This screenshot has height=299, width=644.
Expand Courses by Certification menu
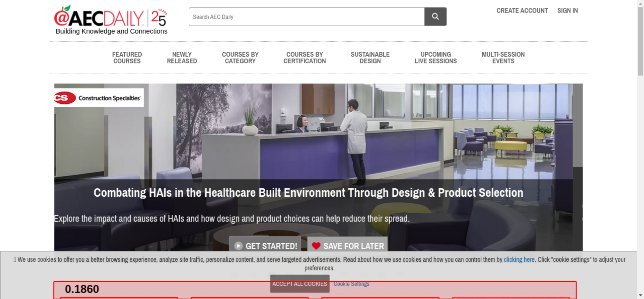tap(305, 58)
